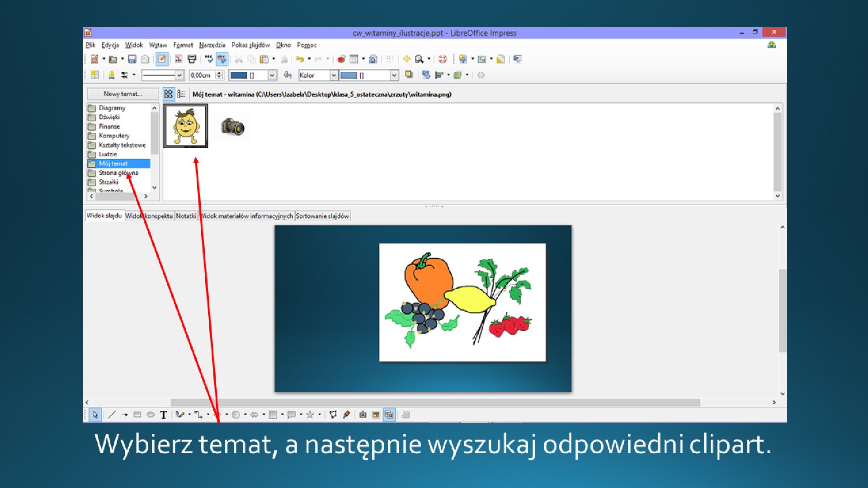Open the Wstaw menu
This screenshot has width=868, height=488.
point(158,45)
